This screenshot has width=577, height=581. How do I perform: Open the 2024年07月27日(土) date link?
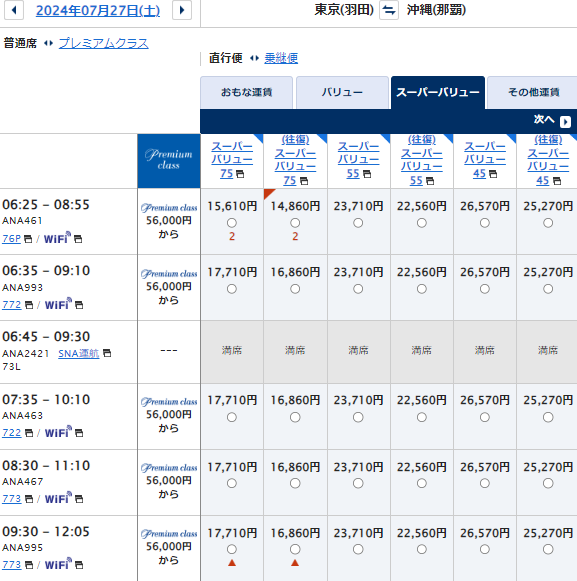(x=98, y=10)
